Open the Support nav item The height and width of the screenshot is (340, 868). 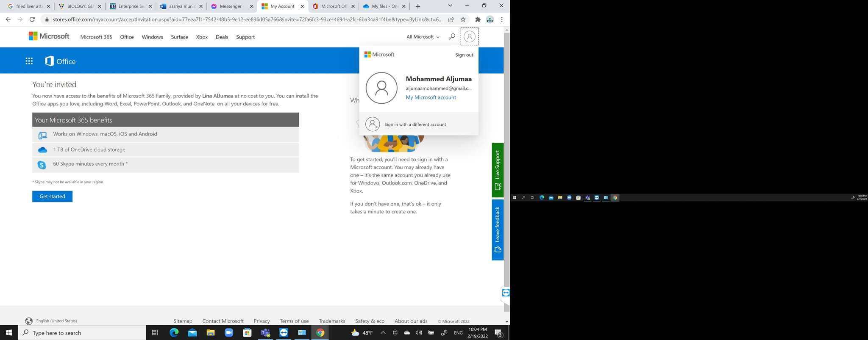pyautogui.click(x=245, y=37)
